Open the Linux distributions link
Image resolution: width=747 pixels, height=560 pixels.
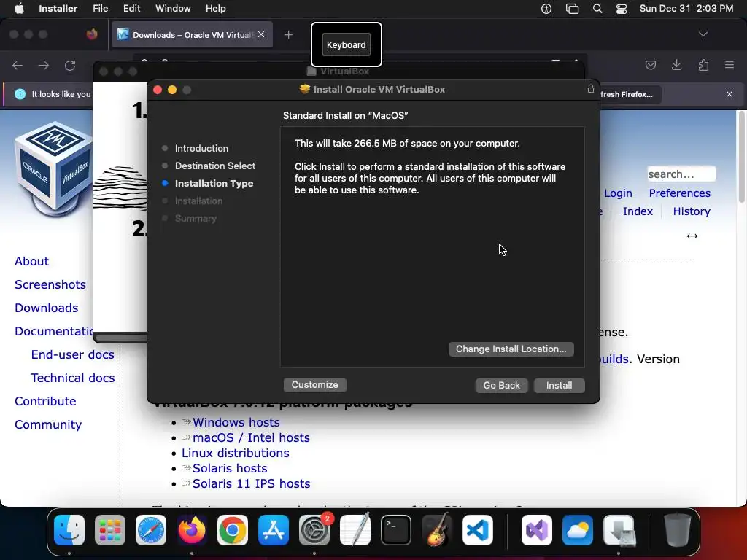[x=236, y=453]
